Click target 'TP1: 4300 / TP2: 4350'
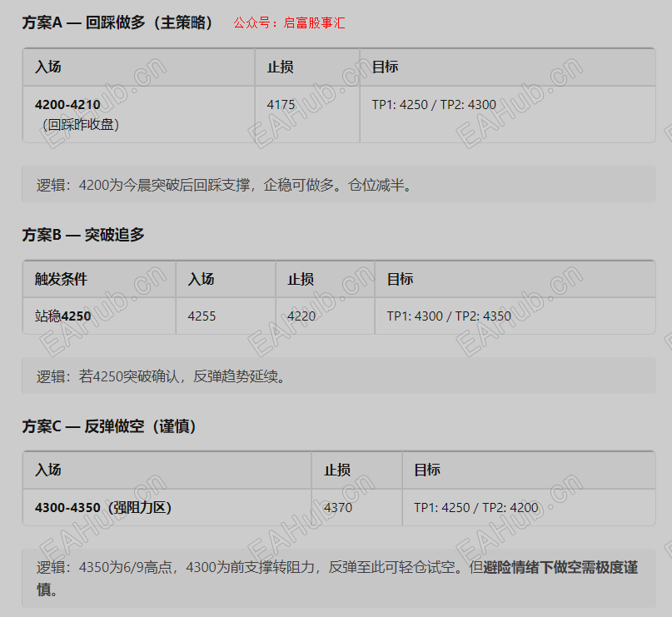 click(449, 316)
